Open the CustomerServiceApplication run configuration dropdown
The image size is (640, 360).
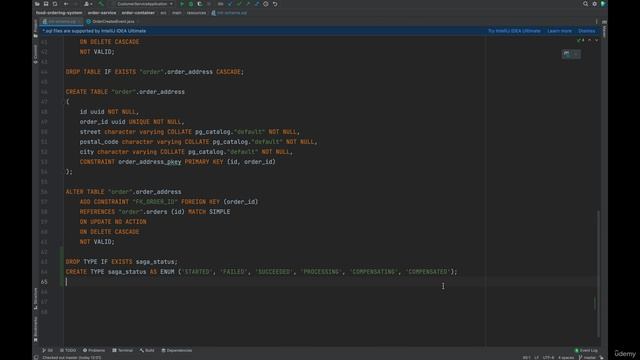pyautogui.click(x=142, y=4)
